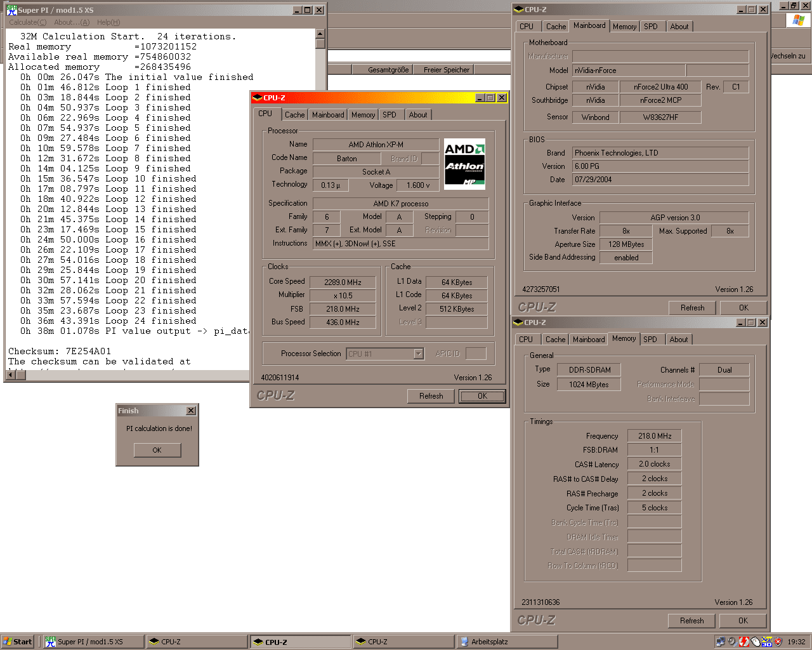812x650 pixels.
Task: Switch to the first CPU-Z taskbar button
Action: coord(197,642)
